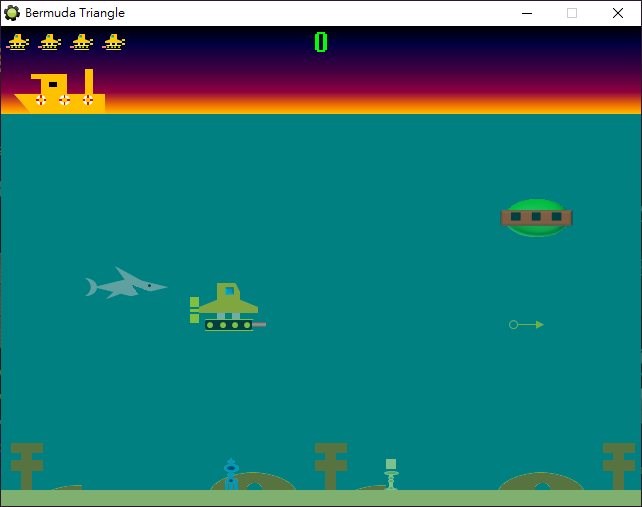Viewport: 642px width, 507px height.
Task: Click the torpedo arrow projectile
Action: click(526, 325)
